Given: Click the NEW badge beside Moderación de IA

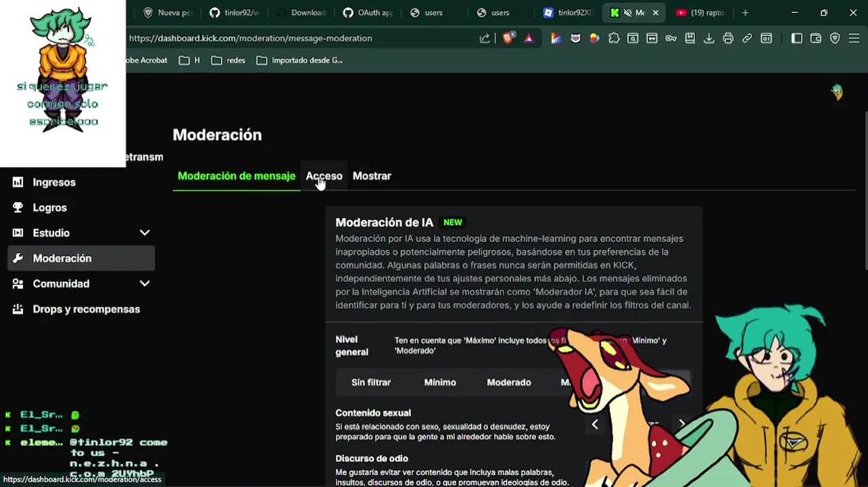Looking at the screenshot, I should click(453, 223).
